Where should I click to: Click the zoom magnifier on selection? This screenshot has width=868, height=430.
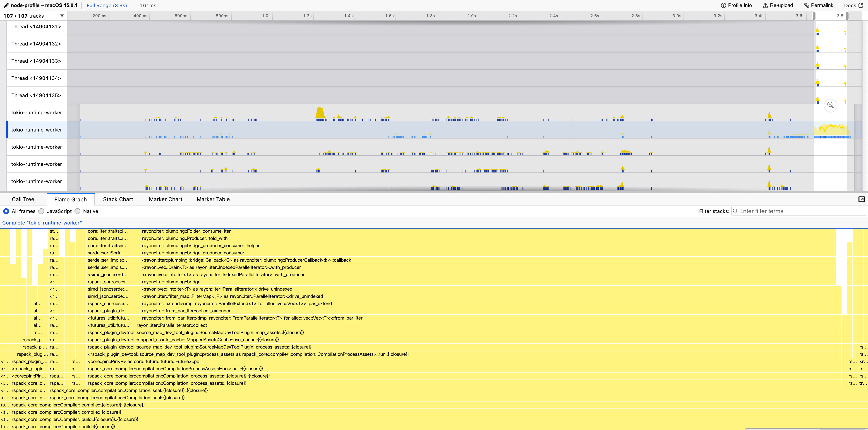[x=831, y=105]
